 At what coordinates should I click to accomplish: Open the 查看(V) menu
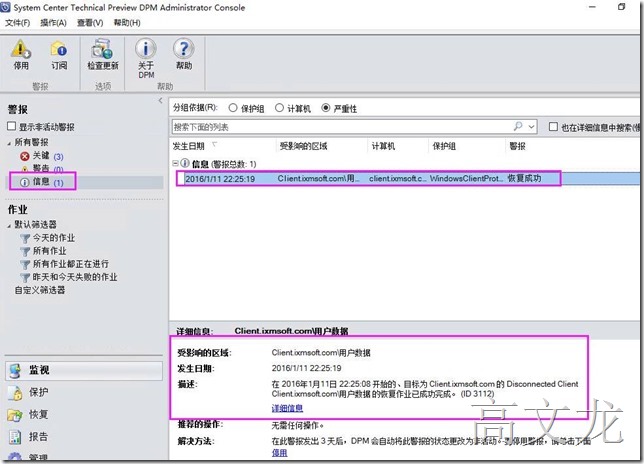coord(90,23)
